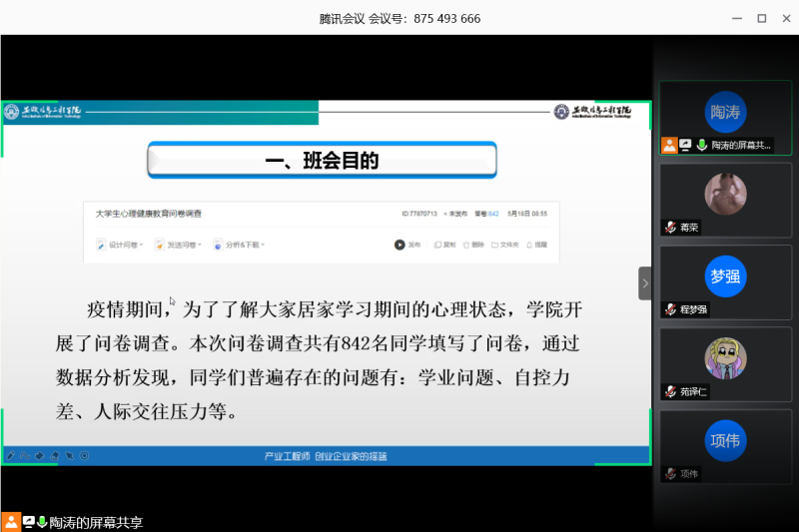Click the name label 陶涛的屏幕共... in the top tile
Screen dimensions: 799x532
point(741,146)
